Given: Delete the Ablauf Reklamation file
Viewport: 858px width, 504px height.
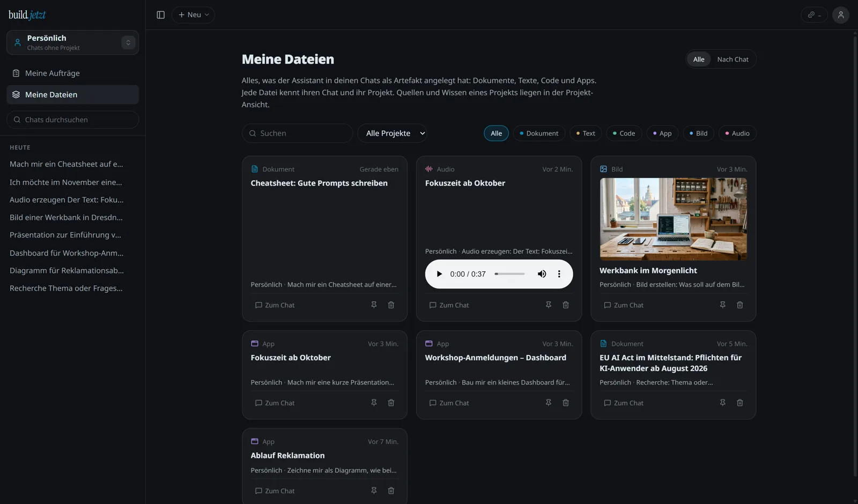Looking at the screenshot, I should click(391, 491).
